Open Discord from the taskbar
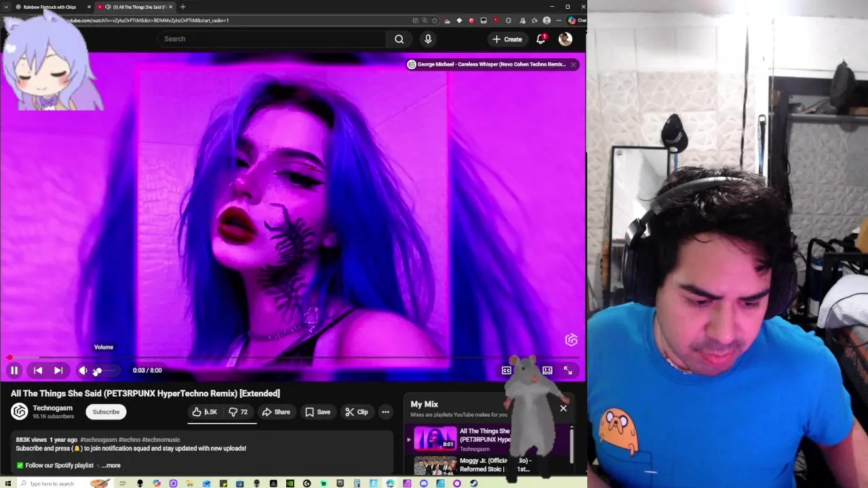The height and width of the screenshot is (488, 868). click(424, 483)
